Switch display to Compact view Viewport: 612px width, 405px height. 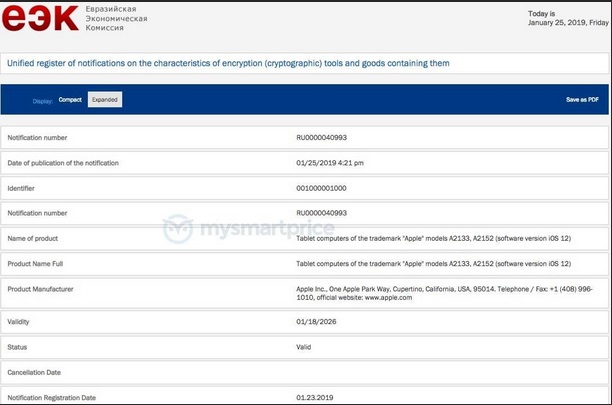(x=70, y=99)
